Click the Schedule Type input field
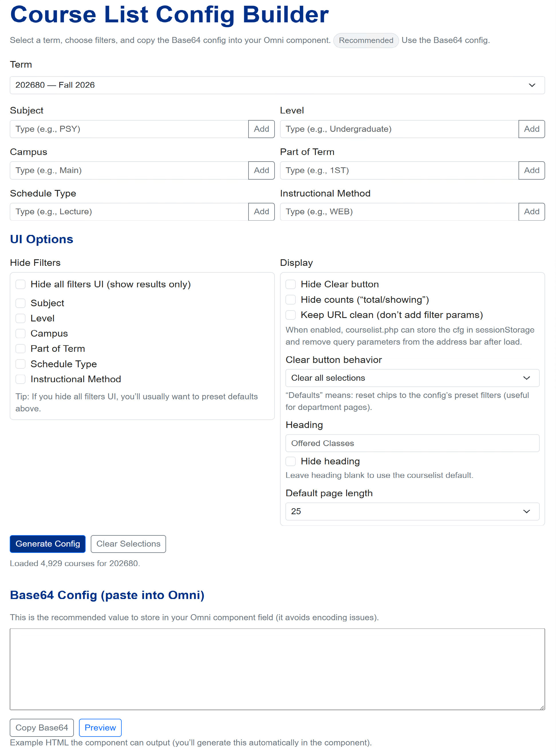This screenshot has width=556, height=756. [x=128, y=211]
